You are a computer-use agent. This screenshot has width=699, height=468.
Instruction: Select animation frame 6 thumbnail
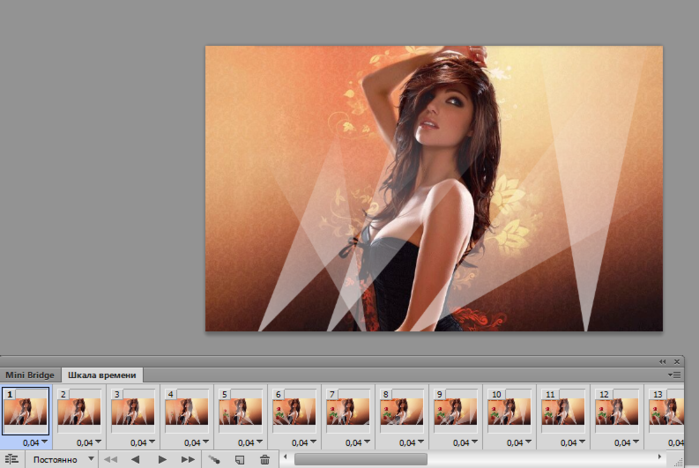tap(294, 411)
